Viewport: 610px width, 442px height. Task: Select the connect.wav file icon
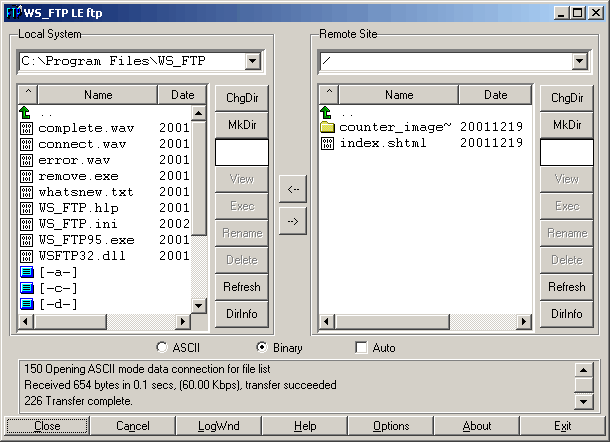(x=26, y=144)
